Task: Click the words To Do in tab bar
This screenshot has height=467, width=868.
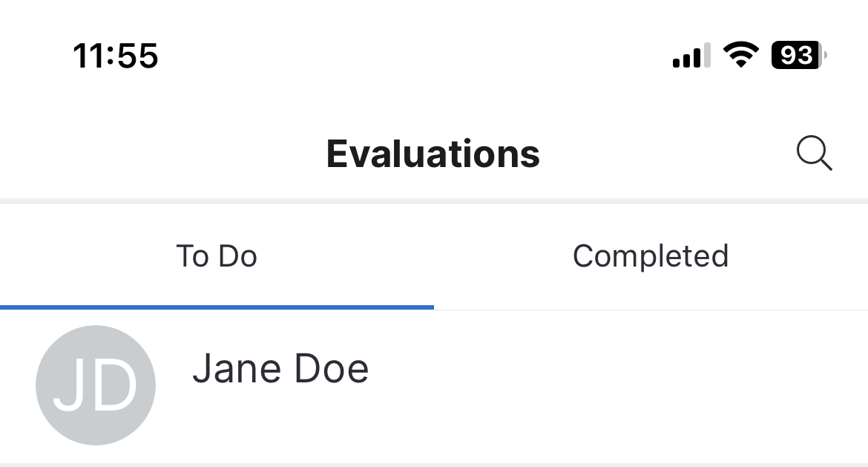Action: point(217,256)
